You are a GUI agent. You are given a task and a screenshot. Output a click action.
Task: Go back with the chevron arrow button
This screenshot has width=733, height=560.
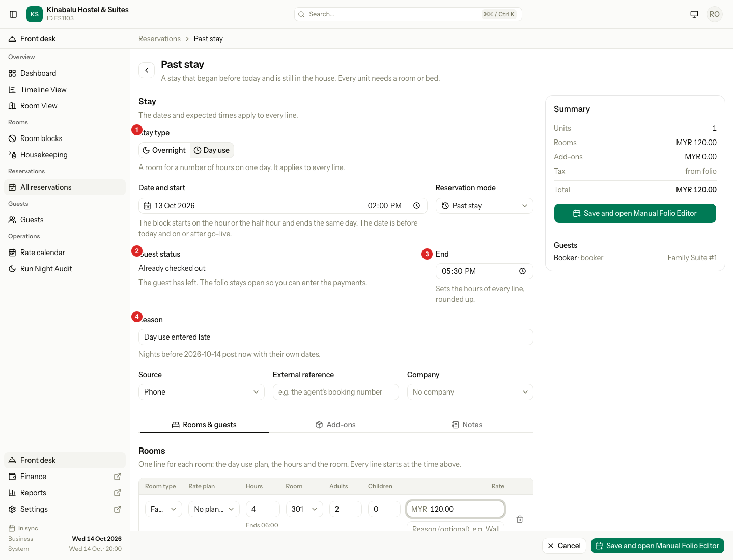pyautogui.click(x=147, y=70)
